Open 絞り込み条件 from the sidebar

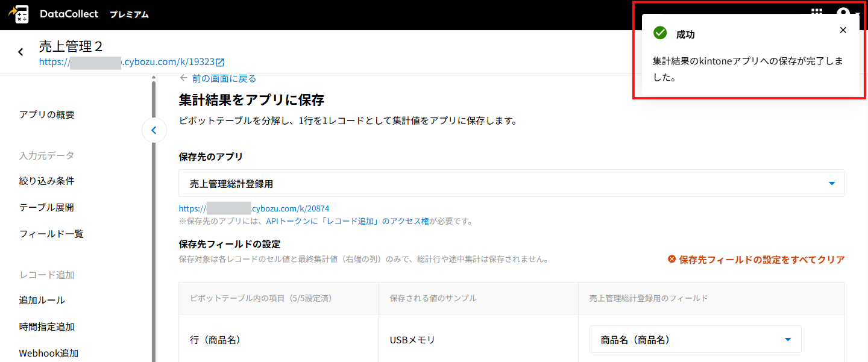47,181
